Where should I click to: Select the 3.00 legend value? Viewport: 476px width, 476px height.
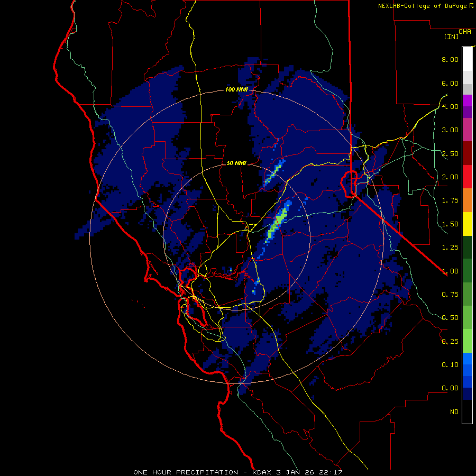tap(450, 130)
